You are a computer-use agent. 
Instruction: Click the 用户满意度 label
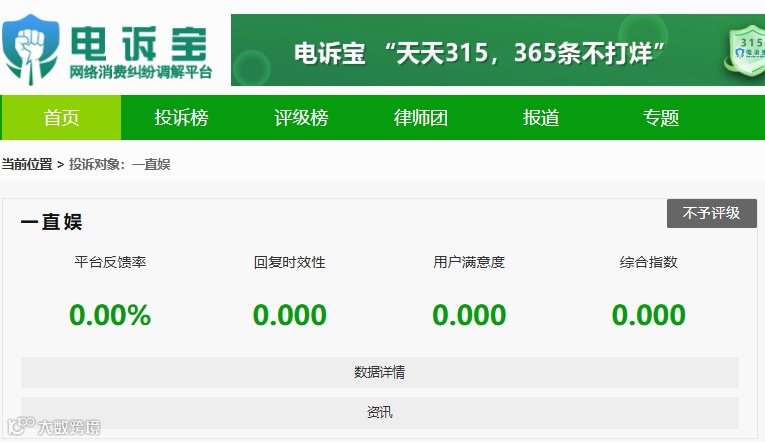469,262
